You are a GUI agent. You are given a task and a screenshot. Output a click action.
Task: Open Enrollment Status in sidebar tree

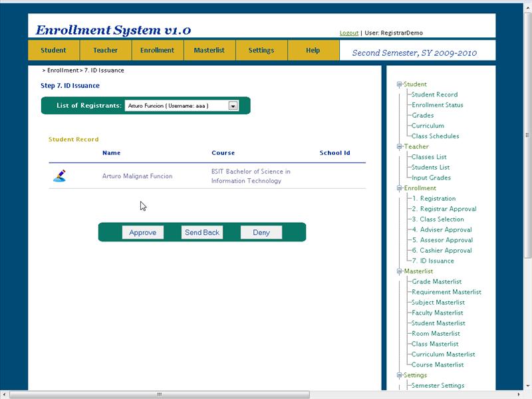pos(438,105)
